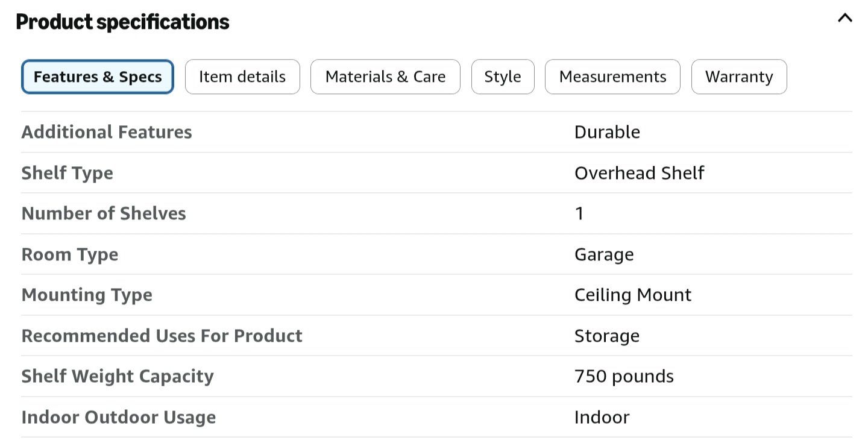Select the Overhead Shelf value
The height and width of the screenshot is (440, 868).
[639, 173]
